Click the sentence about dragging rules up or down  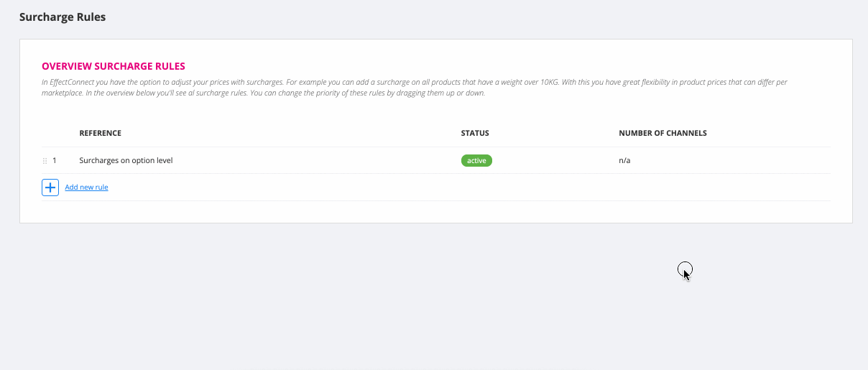click(x=368, y=93)
